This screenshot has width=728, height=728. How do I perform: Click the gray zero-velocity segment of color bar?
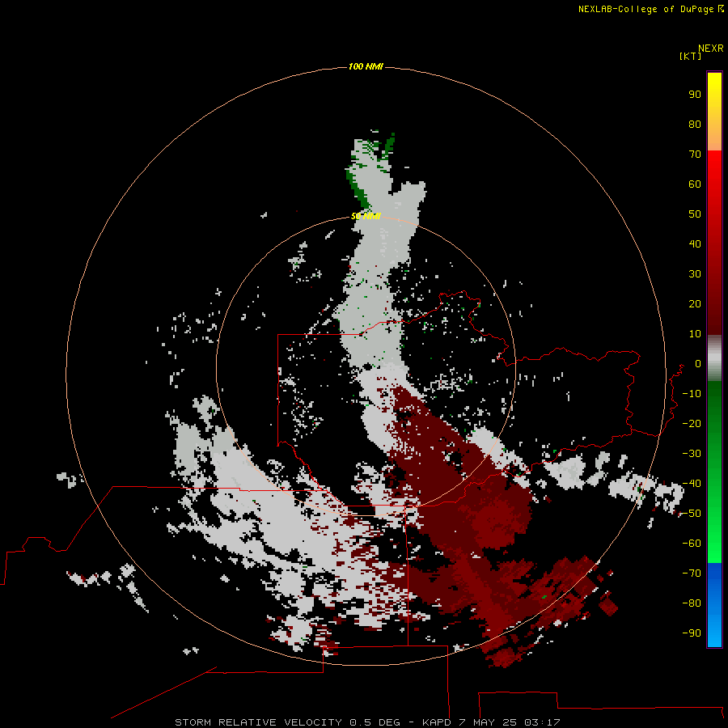tap(714, 358)
